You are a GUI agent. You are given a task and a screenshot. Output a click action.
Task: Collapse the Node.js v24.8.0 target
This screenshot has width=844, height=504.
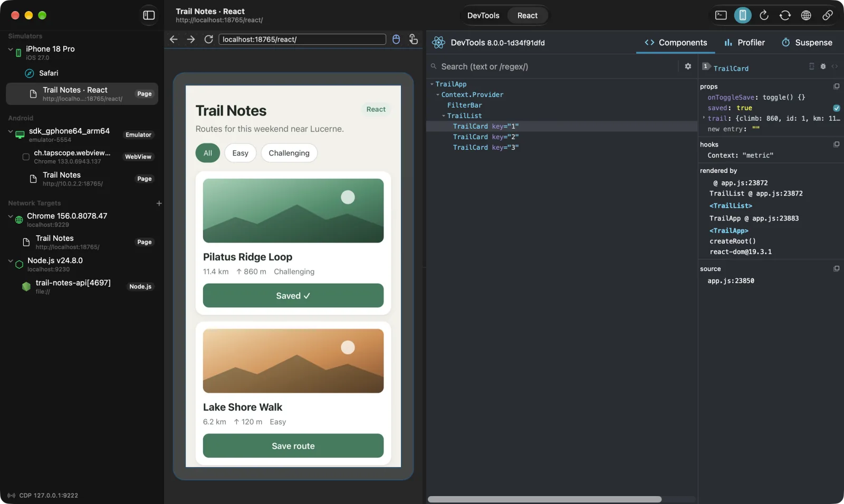pyautogui.click(x=11, y=260)
